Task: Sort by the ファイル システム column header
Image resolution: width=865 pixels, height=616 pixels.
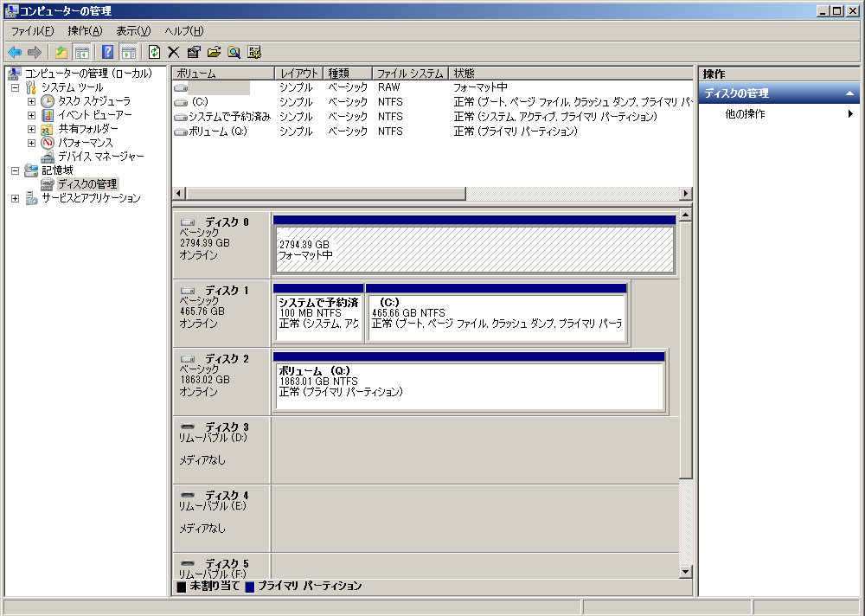Action: click(x=410, y=74)
